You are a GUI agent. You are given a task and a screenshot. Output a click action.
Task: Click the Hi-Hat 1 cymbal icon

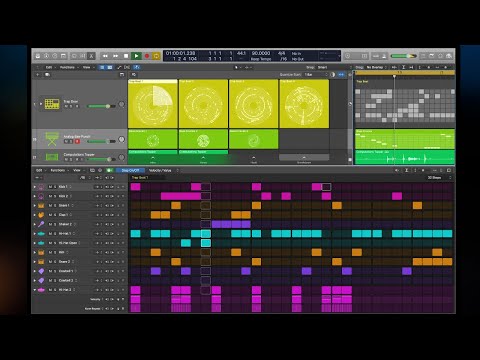pyautogui.click(x=41, y=234)
